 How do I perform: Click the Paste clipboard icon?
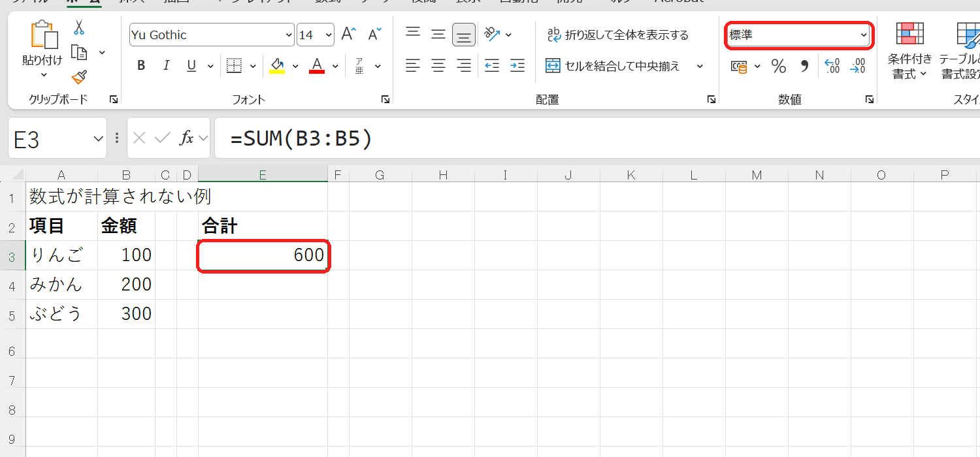43,35
